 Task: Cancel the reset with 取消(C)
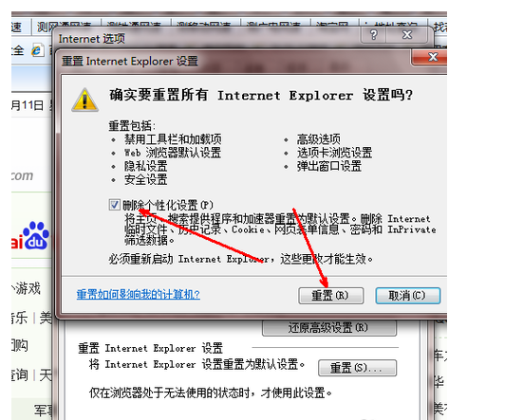pyautogui.click(x=407, y=296)
